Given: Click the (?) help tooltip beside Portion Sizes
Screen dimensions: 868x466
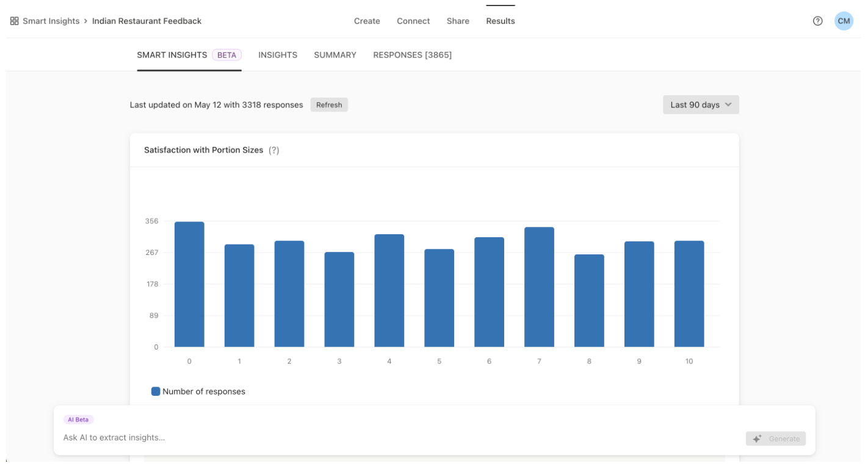Looking at the screenshot, I should coord(274,150).
